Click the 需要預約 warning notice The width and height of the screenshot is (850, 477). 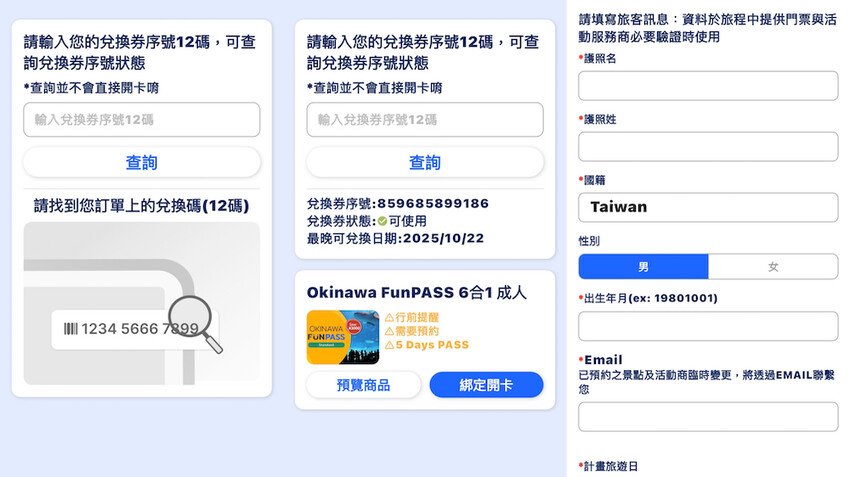[412, 331]
